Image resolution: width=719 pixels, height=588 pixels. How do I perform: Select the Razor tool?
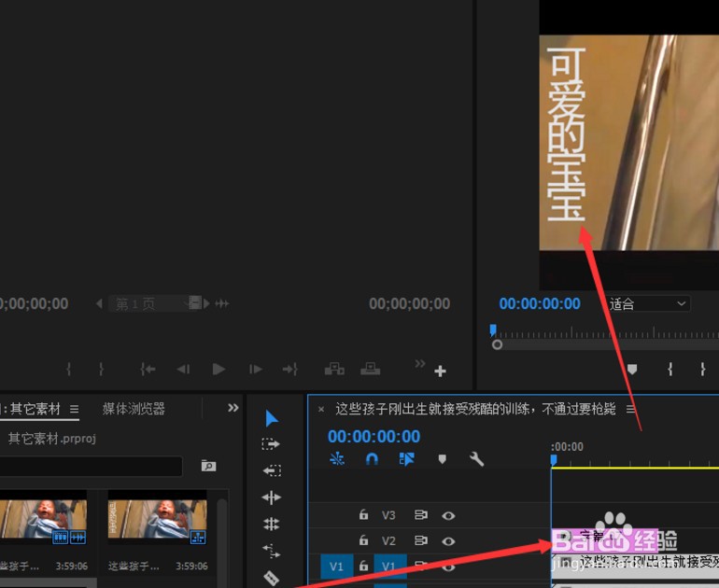[272, 578]
